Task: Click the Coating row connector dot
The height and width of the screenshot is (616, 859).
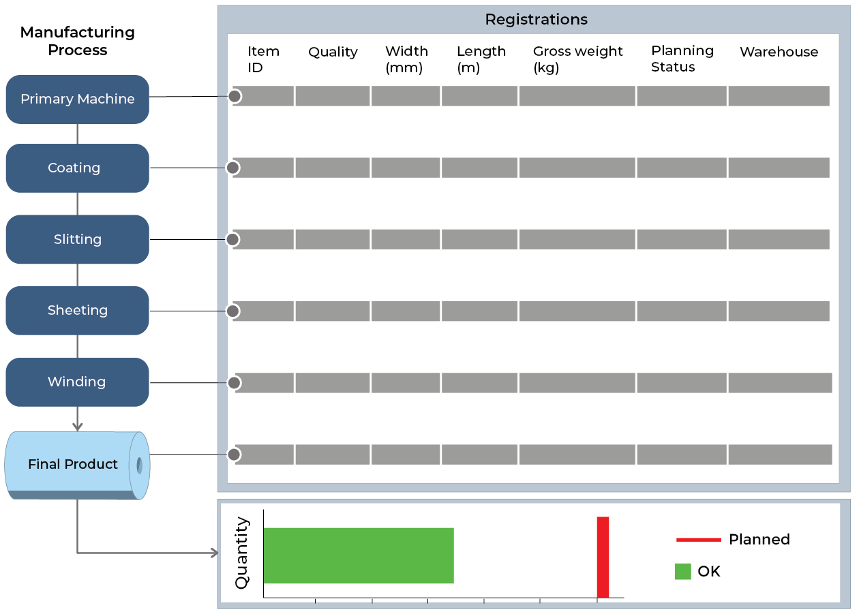Action: (232, 168)
